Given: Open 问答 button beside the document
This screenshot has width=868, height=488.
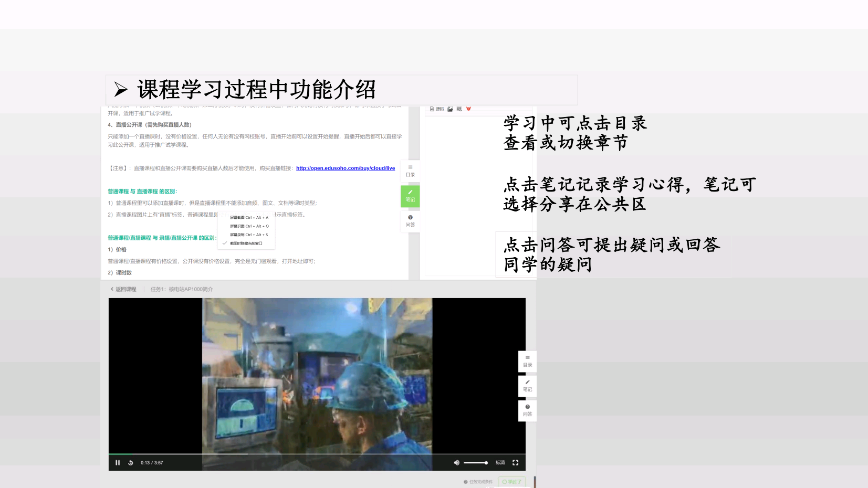Looking at the screenshot, I should click(410, 221).
